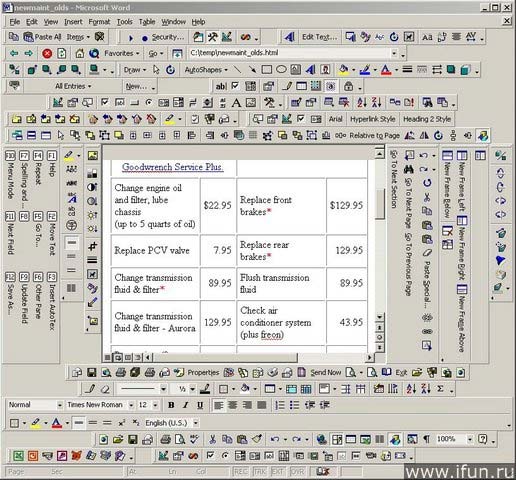The image size is (516, 480).
Task: Click the numbered list icon
Action: coord(280,405)
